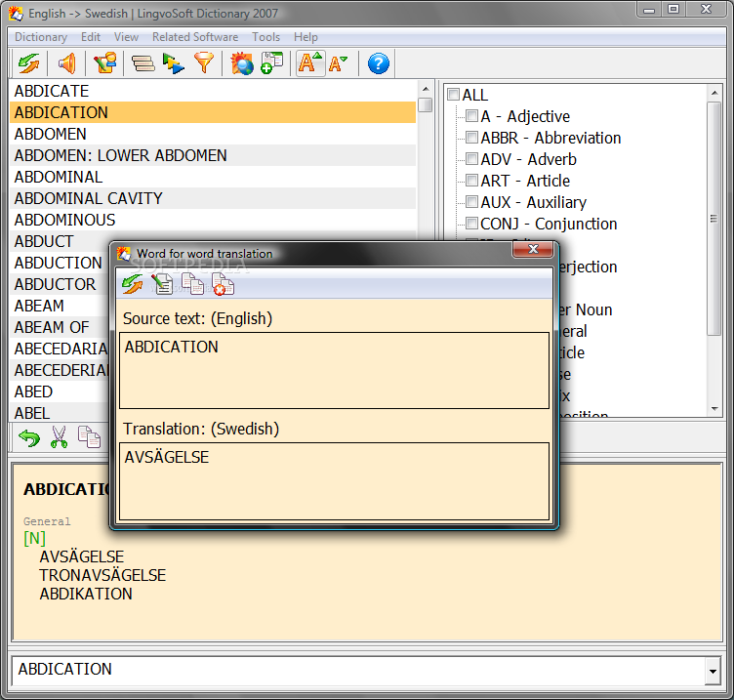The height and width of the screenshot is (700, 734).
Task: Click the scissors cut icon
Action: (x=59, y=437)
